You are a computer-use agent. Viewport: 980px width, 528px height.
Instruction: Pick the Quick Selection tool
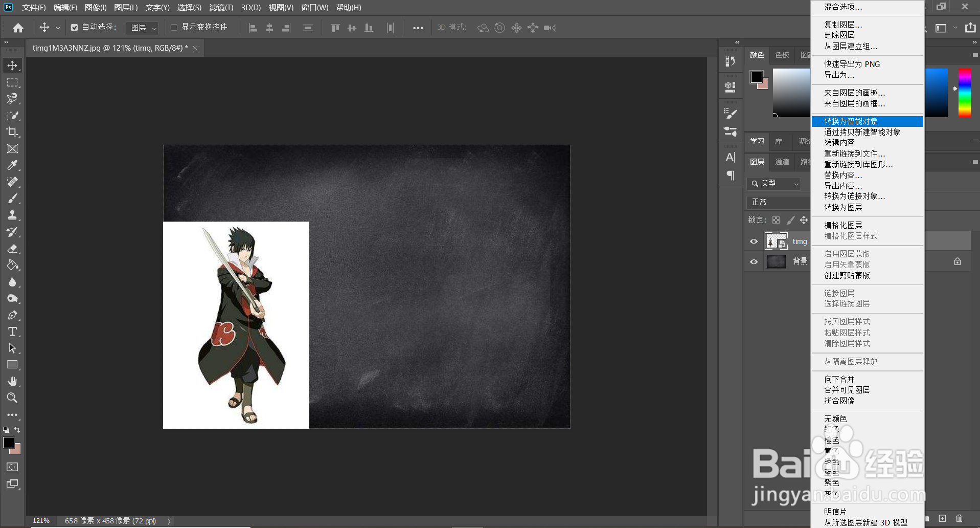tap(12, 116)
